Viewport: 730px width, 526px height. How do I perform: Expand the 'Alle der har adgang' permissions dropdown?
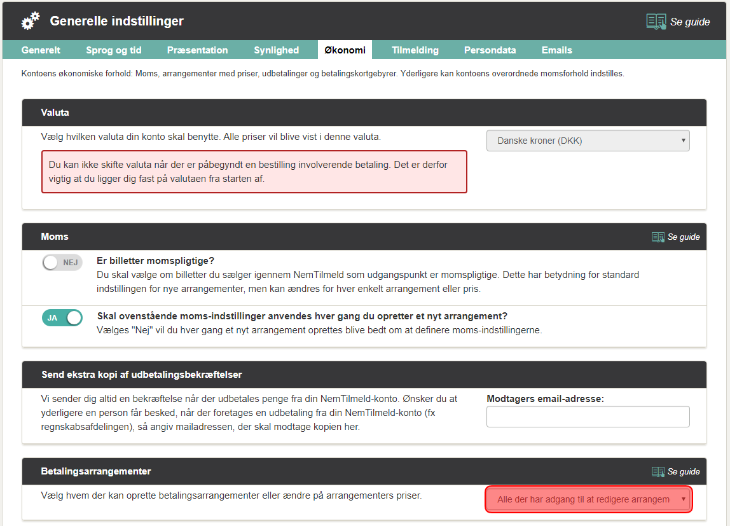click(x=588, y=499)
